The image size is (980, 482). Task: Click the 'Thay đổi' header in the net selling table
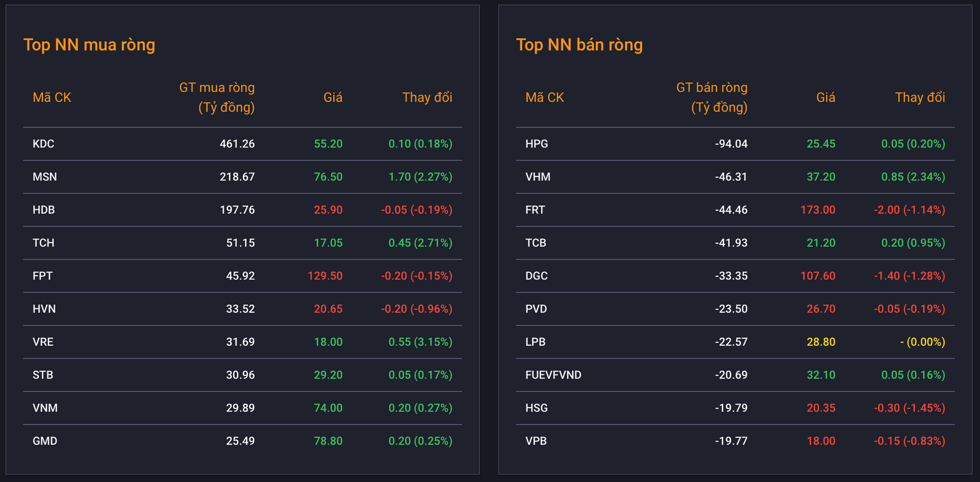(x=920, y=97)
